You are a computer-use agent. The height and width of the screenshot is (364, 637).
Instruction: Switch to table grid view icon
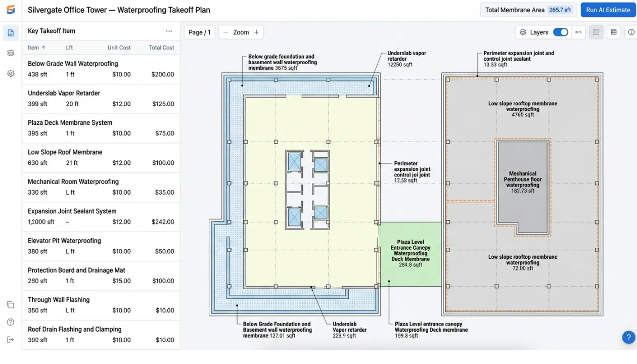pos(613,32)
